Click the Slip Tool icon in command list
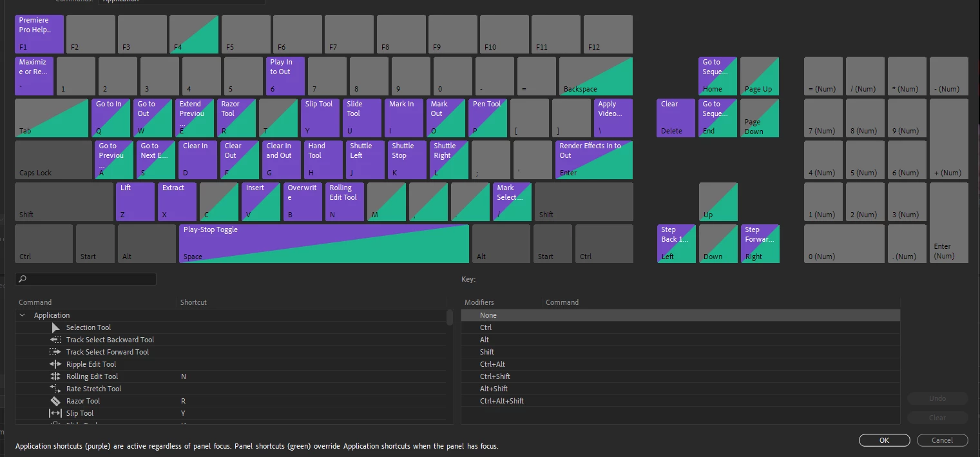This screenshot has height=457, width=980. pyautogui.click(x=55, y=413)
